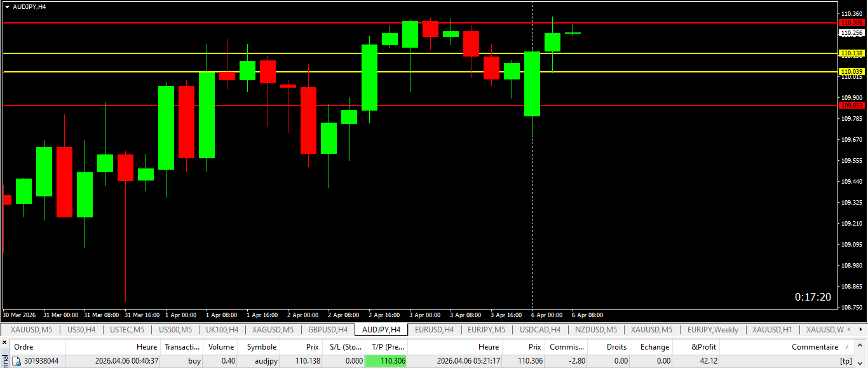Sort by the Commentaire column header
This screenshot has height=368, width=868.
[x=788, y=347]
